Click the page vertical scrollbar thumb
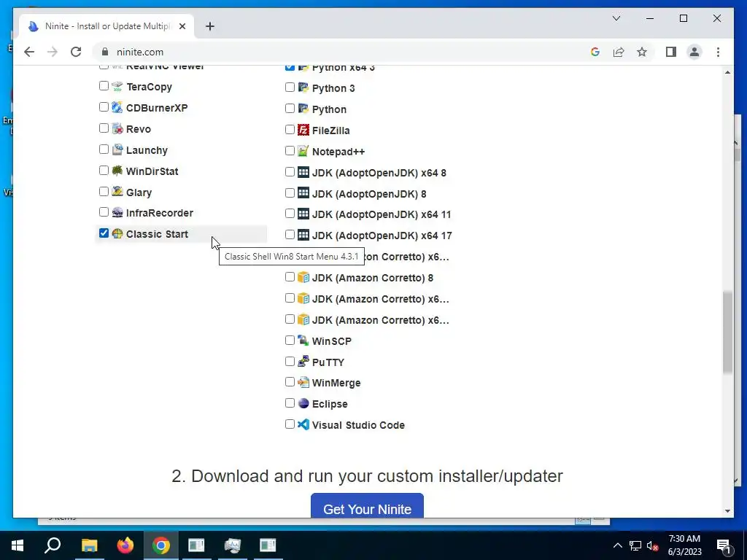 point(727,332)
